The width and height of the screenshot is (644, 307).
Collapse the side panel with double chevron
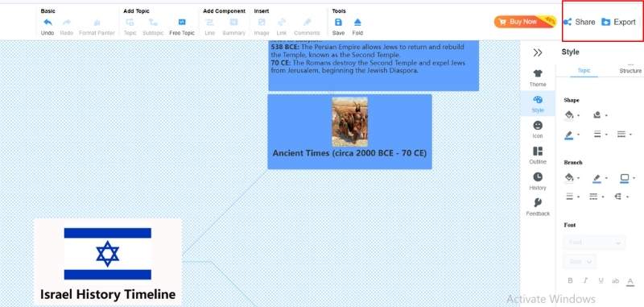click(x=538, y=52)
